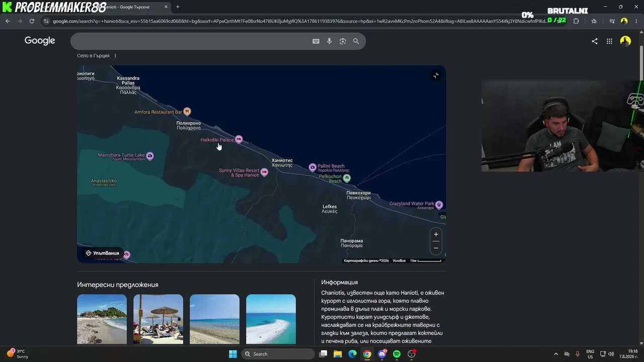
Task: Go back to the previous page
Action: point(8,21)
